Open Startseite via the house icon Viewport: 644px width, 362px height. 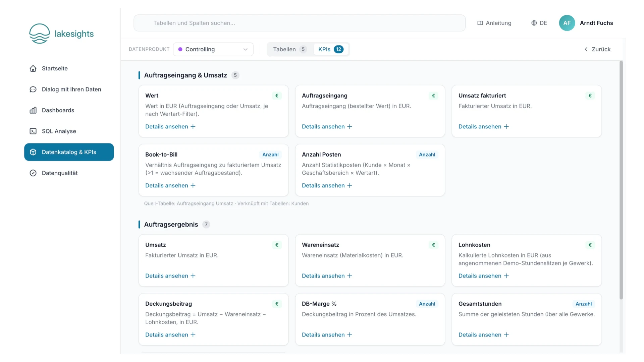(33, 68)
